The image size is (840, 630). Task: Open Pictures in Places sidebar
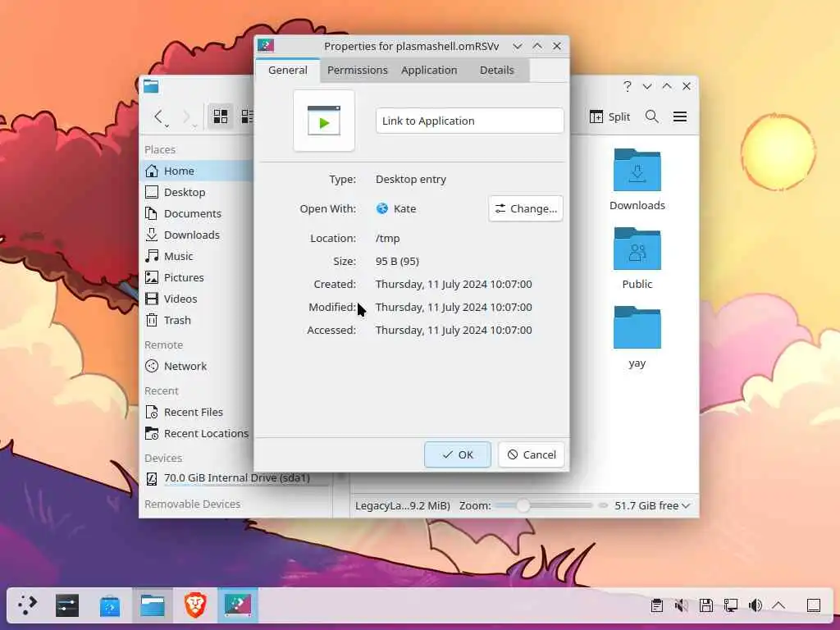pos(196,277)
